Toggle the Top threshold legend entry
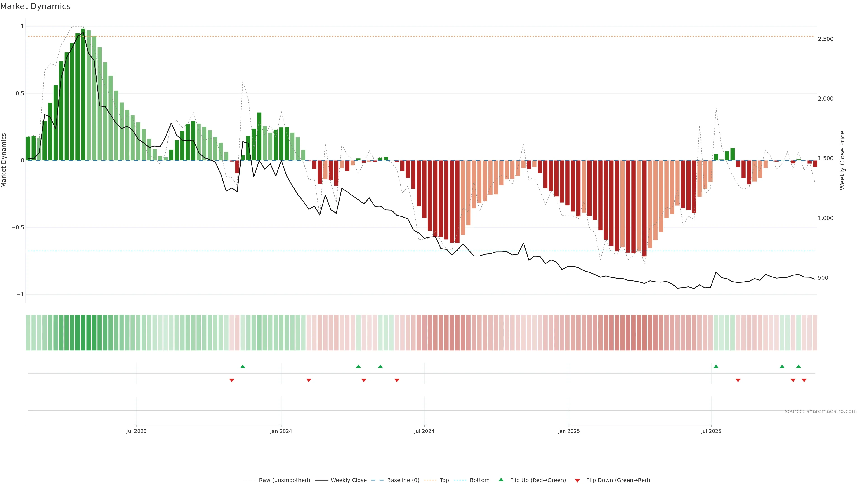Viewport: 868px width, 488px height. 444,480
